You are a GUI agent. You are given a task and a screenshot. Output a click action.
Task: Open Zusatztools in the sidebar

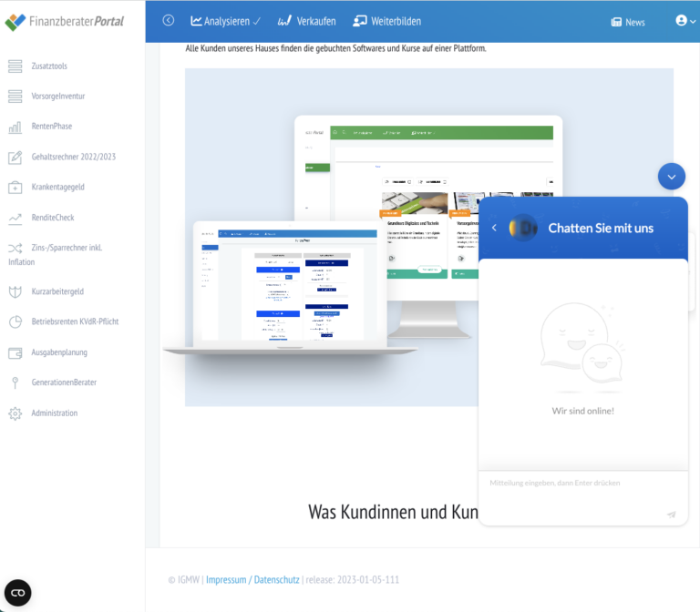pos(49,66)
